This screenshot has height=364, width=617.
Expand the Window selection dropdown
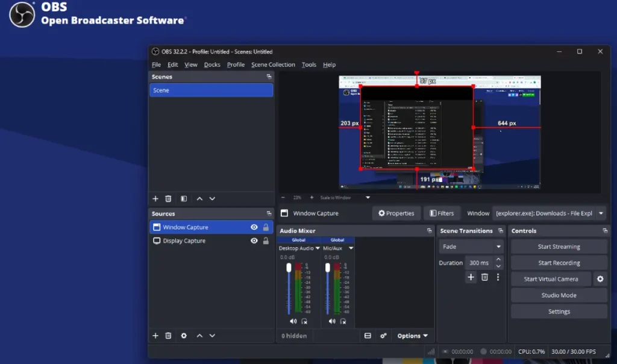[x=601, y=213]
